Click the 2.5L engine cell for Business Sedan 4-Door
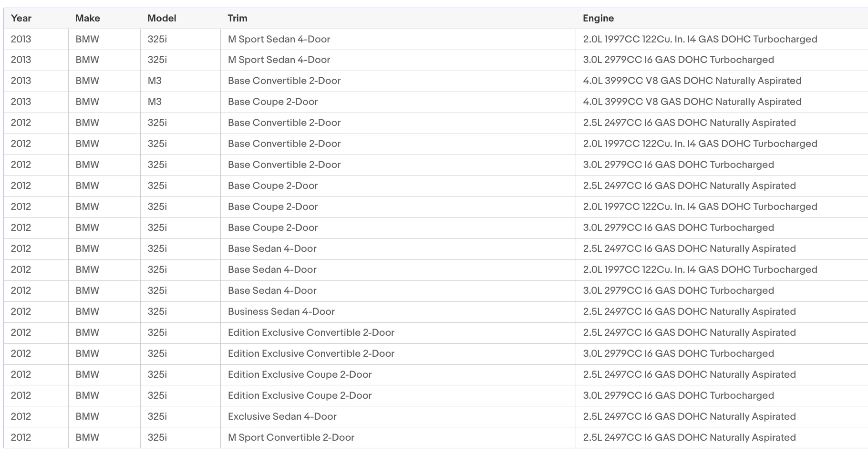 (722, 312)
